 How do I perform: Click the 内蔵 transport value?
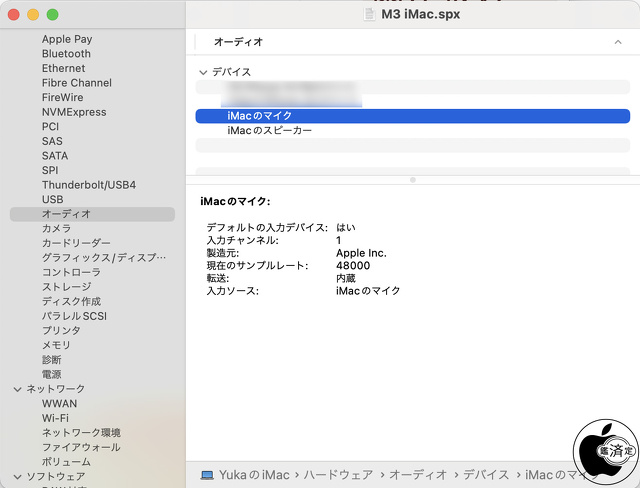tap(346, 278)
